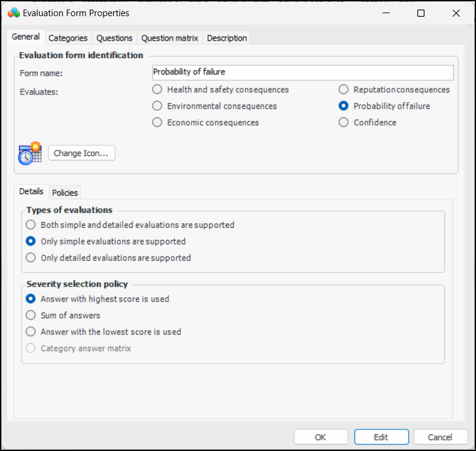476x451 pixels.
Task: Choose Sum of answers severity policy
Action: tap(31, 315)
